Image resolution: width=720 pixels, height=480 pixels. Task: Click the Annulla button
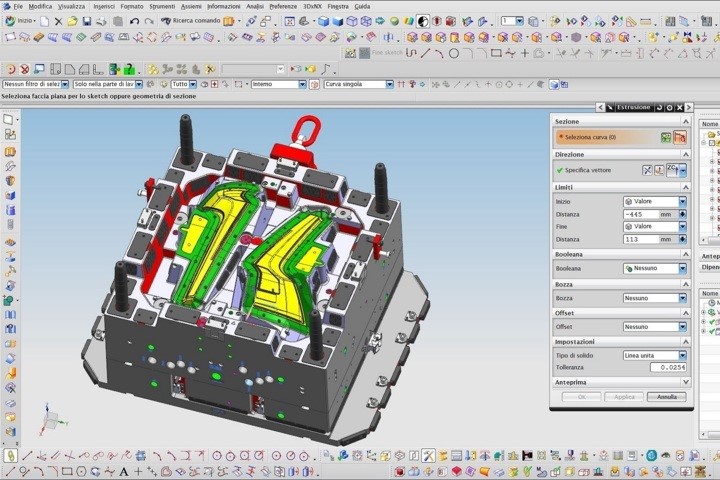667,397
